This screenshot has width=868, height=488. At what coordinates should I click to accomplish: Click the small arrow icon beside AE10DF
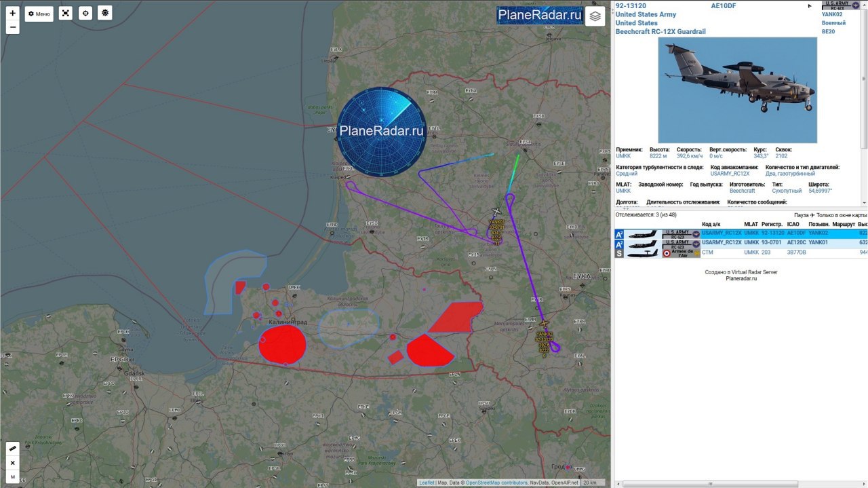pos(809,6)
